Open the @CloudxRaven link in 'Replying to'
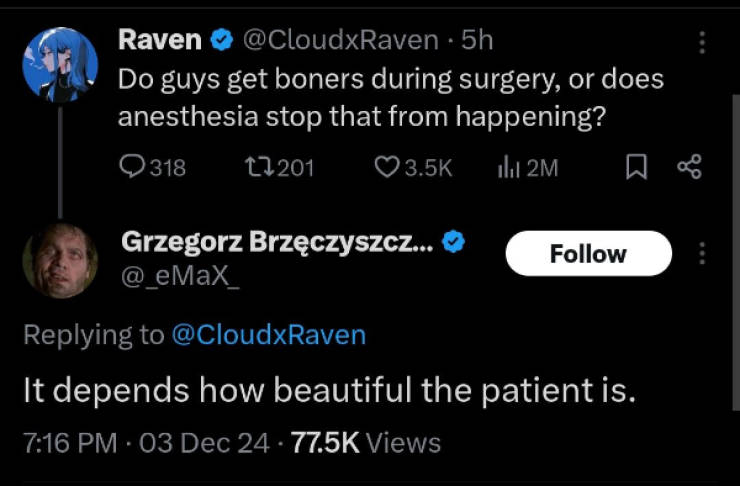The image size is (740, 486). click(x=268, y=335)
